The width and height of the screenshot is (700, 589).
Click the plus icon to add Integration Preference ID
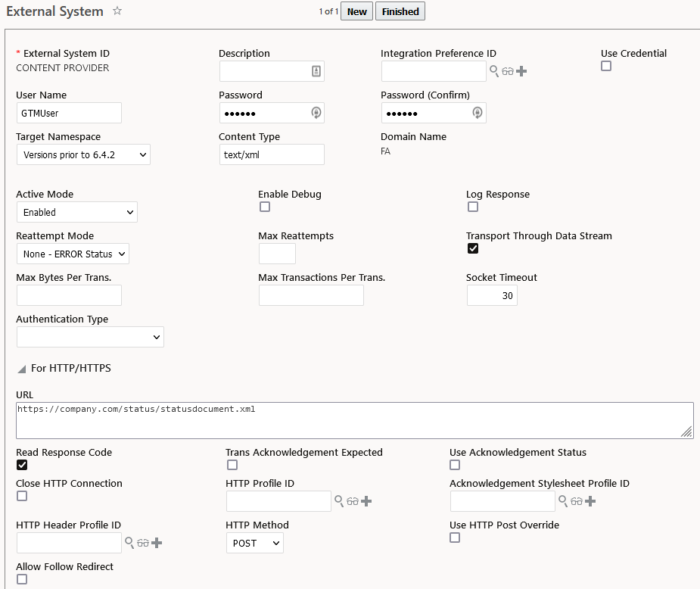tap(521, 71)
